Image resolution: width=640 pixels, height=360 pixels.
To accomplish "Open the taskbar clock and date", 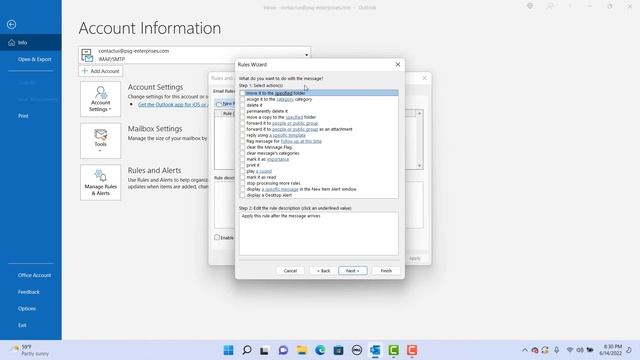I will click(611, 350).
